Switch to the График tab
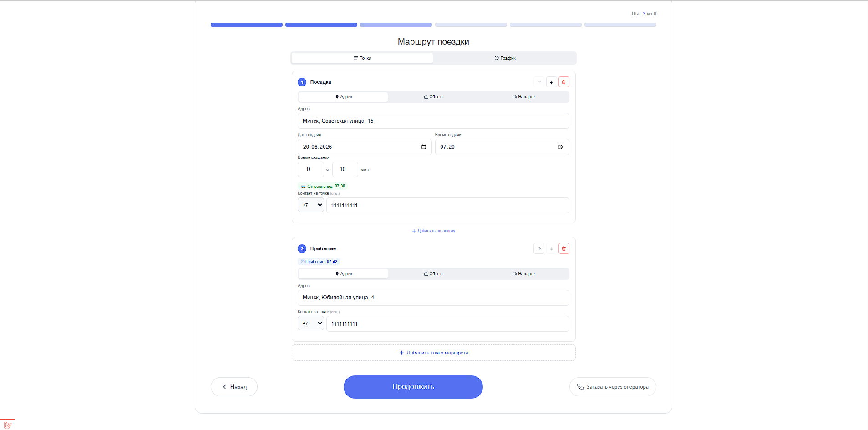Screen dimensions: 868x430 click(505, 58)
